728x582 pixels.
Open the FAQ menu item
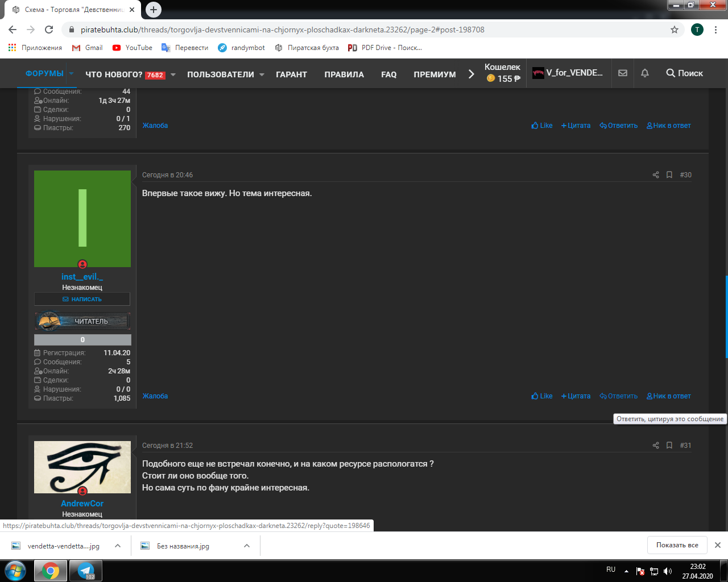point(389,74)
